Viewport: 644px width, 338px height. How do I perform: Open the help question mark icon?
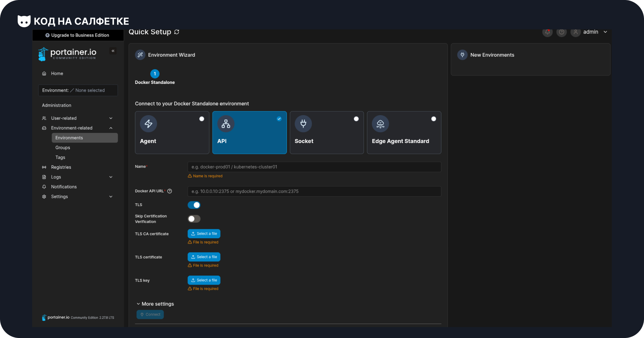click(561, 32)
